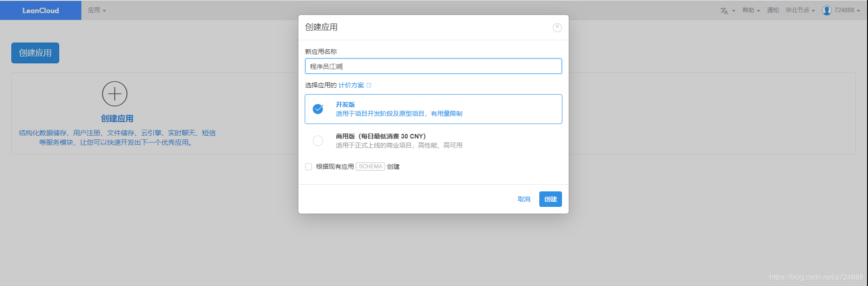Click the user avatar icon

pyautogui.click(x=827, y=10)
